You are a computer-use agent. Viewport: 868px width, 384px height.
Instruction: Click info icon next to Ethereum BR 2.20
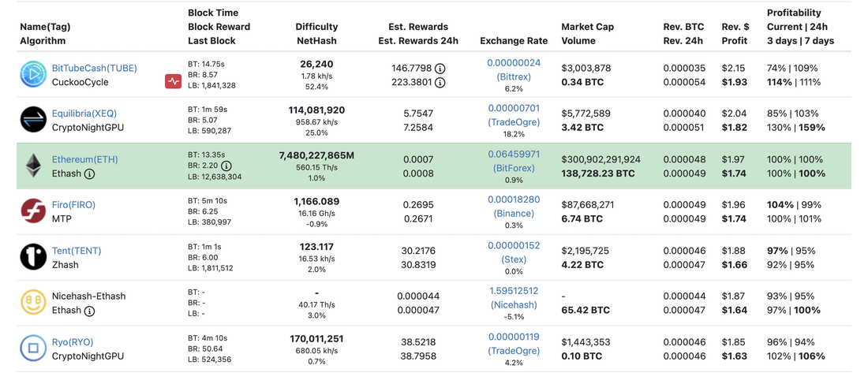[226, 166]
